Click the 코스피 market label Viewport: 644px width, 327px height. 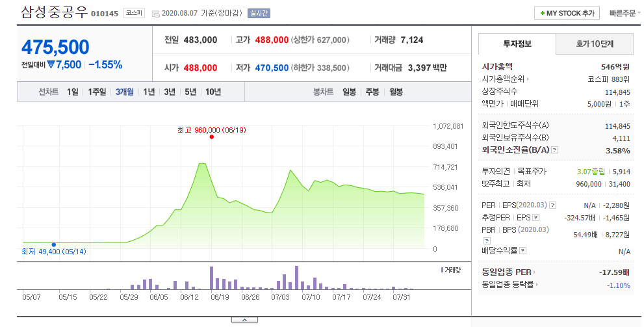pos(134,13)
